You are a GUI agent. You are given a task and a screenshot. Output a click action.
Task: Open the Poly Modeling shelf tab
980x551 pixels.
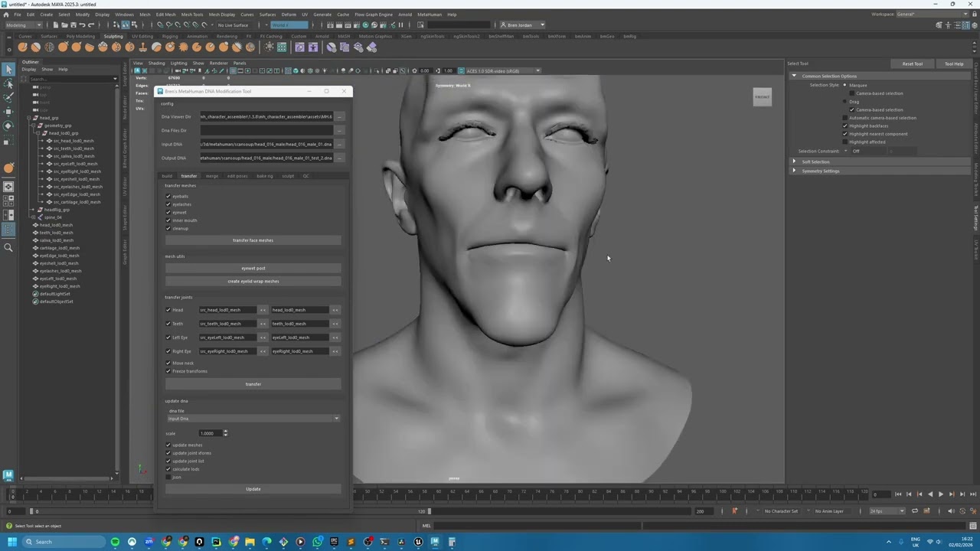pyautogui.click(x=80, y=36)
